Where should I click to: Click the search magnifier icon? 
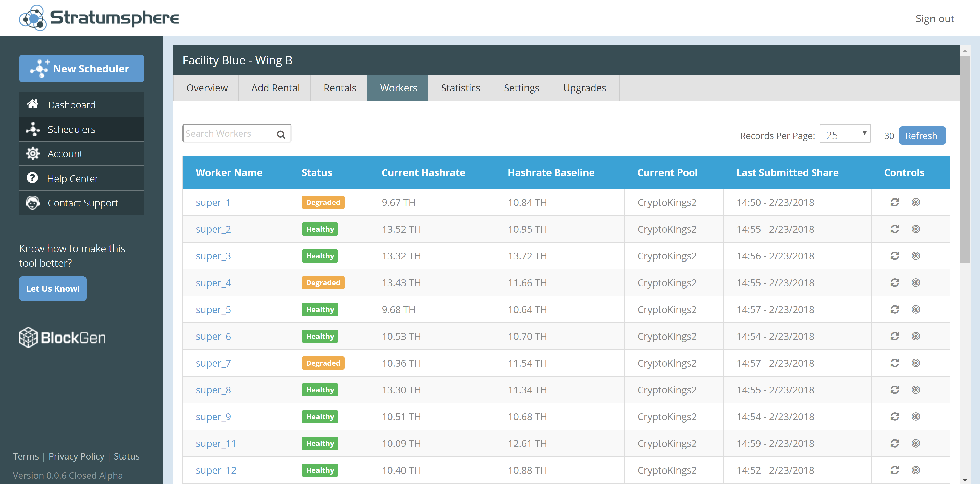281,135
